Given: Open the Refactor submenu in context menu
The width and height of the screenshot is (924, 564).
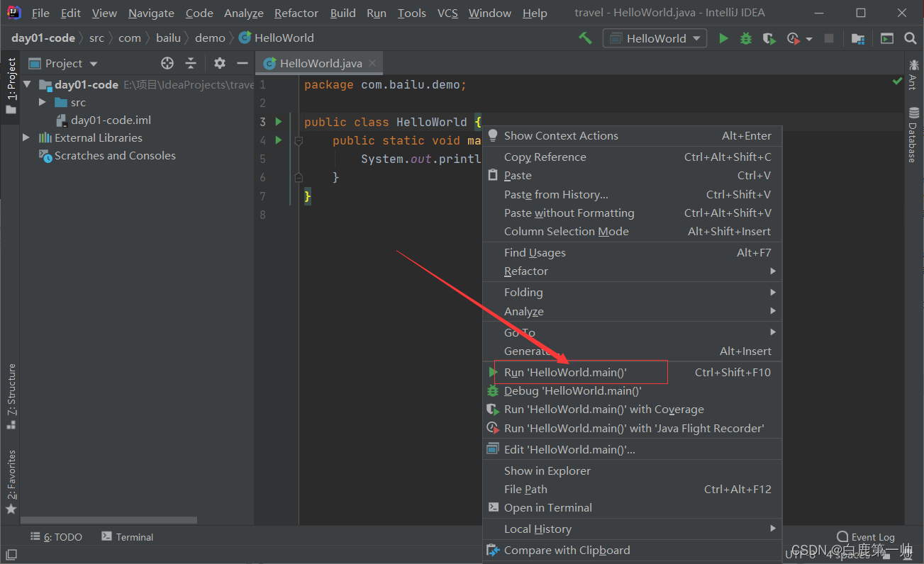Looking at the screenshot, I should (x=632, y=271).
